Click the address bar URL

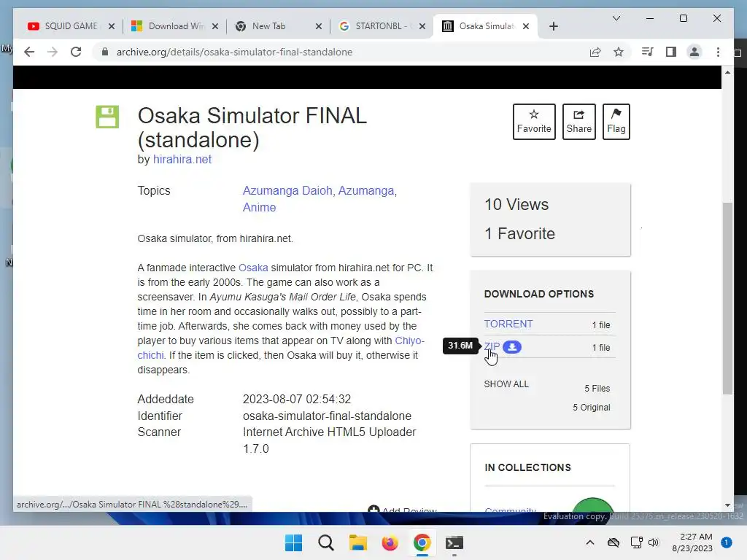[234, 52]
